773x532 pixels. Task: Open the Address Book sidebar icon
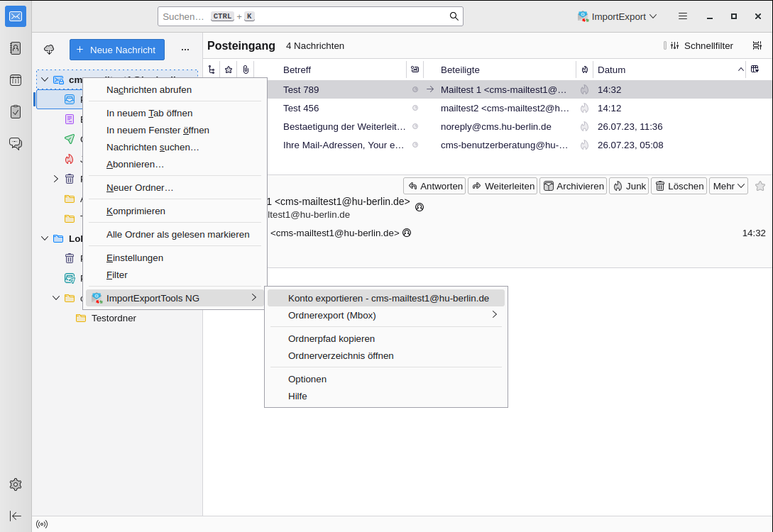16,48
